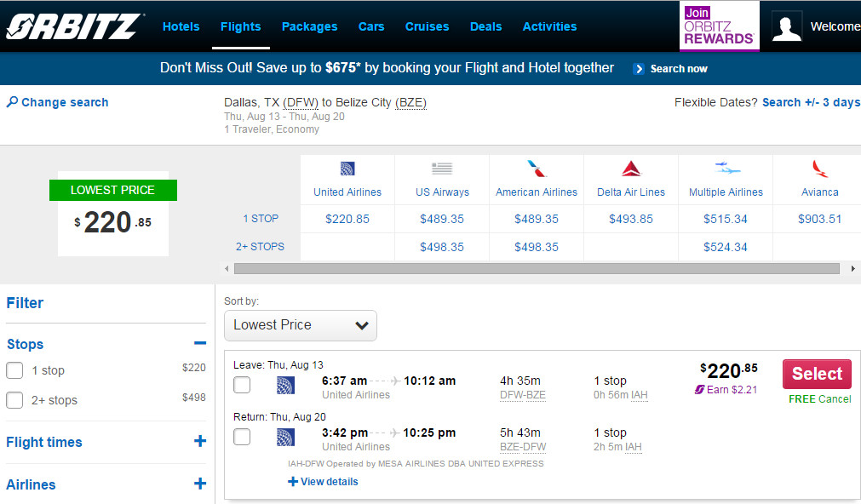Select the Delta 1 stop $493.85 price
The height and width of the screenshot is (504, 861).
click(631, 219)
